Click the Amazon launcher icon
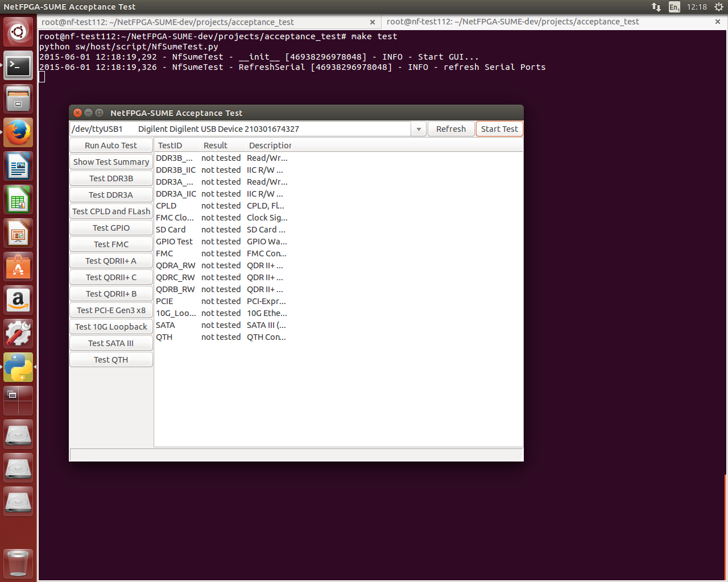 19,300
